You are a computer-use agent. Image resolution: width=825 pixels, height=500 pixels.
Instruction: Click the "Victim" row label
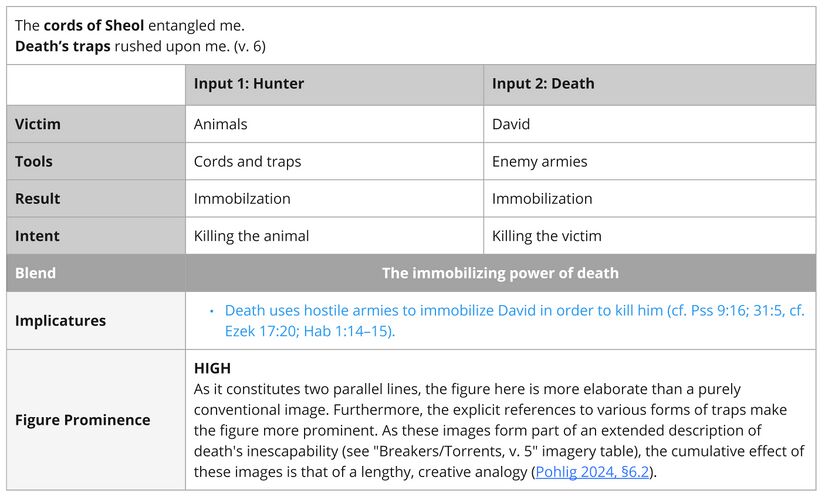(38, 124)
